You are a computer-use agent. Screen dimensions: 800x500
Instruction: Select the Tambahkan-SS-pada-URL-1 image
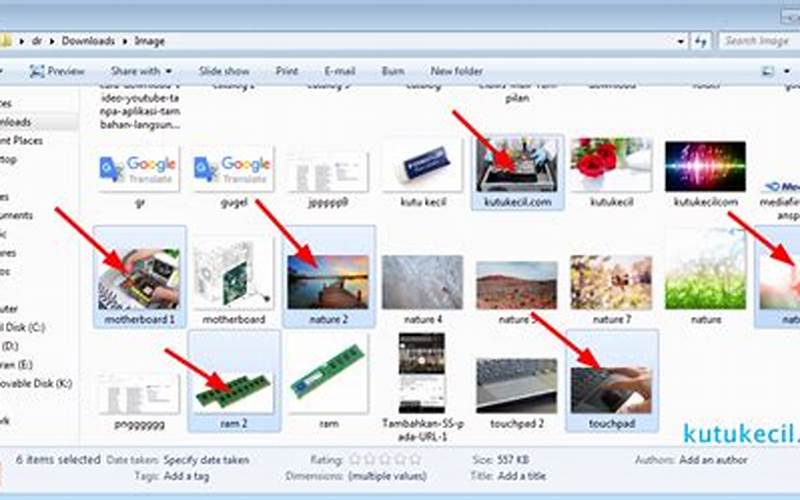(422, 373)
